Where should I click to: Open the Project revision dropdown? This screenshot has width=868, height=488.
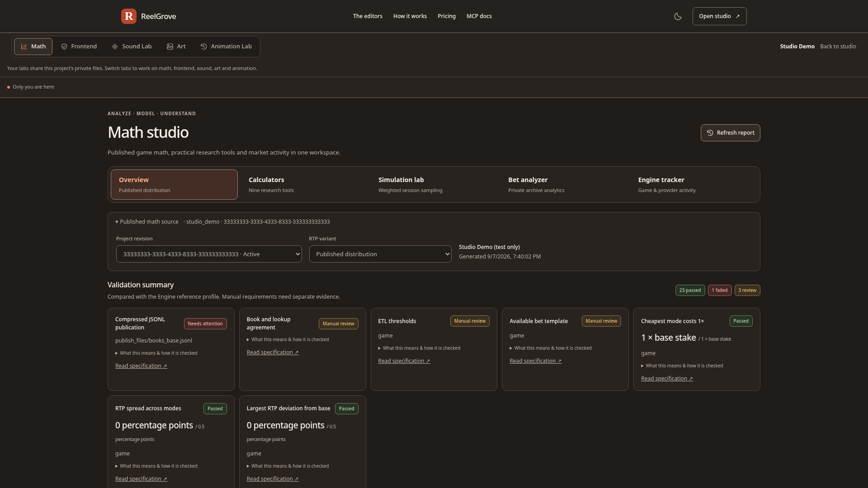pos(209,254)
